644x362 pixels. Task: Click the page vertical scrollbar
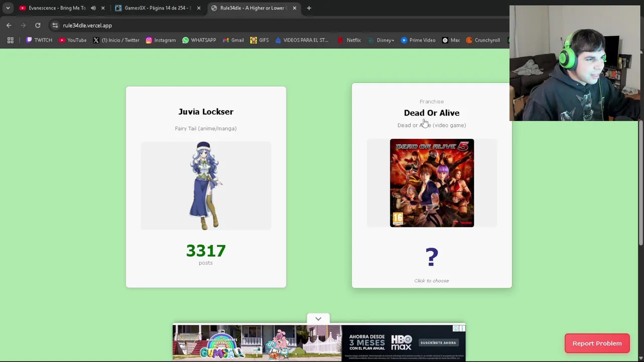(x=641, y=183)
